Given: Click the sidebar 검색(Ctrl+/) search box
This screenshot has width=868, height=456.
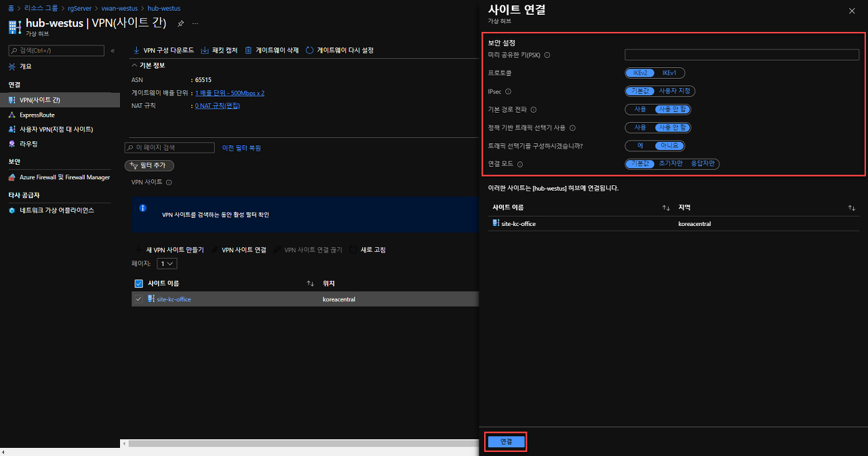Looking at the screenshot, I should coord(56,51).
